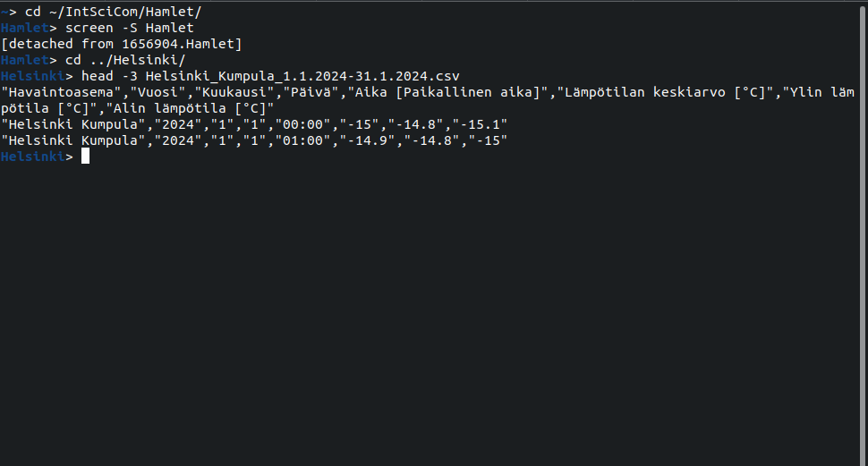Screen dimensions: 868x466
Task: Click the "Alin lämpötila [°C]" header text
Action: click(190, 108)
